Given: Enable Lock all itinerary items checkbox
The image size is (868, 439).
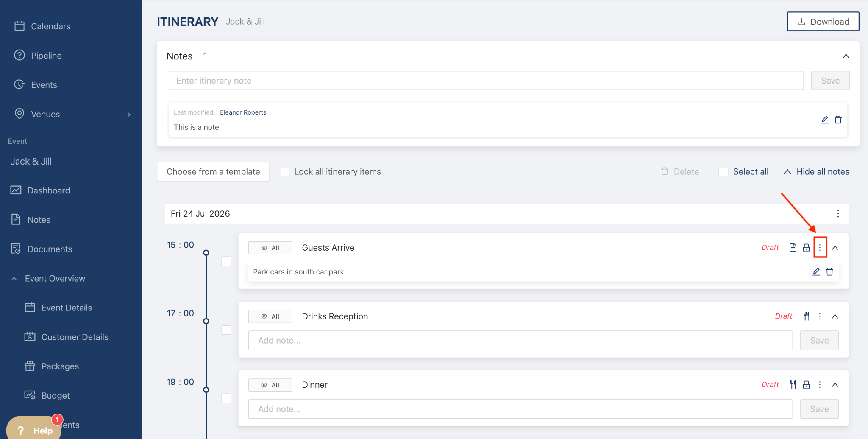Looking at the screenshot, I should point(285,172).
